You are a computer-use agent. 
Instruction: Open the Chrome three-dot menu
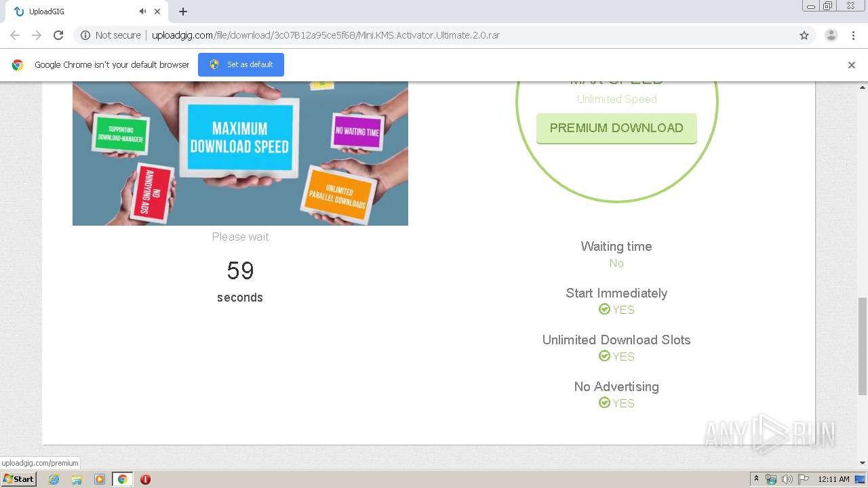tap(853, 35)
